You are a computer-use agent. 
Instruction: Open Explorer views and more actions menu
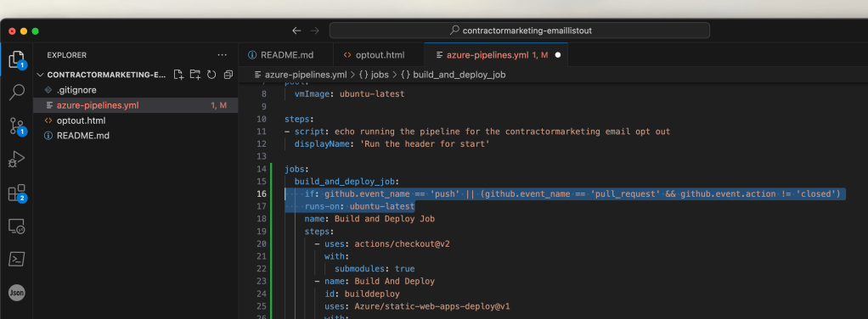(x=222, y=55)
